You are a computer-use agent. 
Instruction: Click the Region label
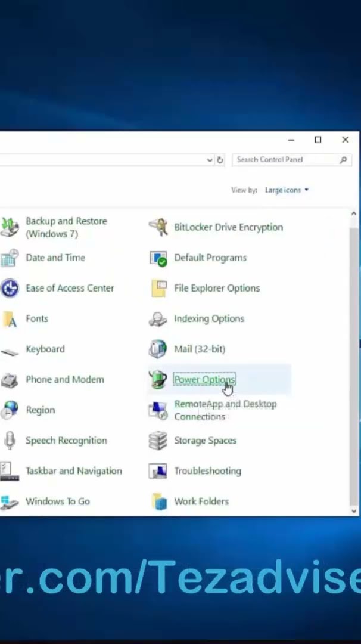click(40, 410)
